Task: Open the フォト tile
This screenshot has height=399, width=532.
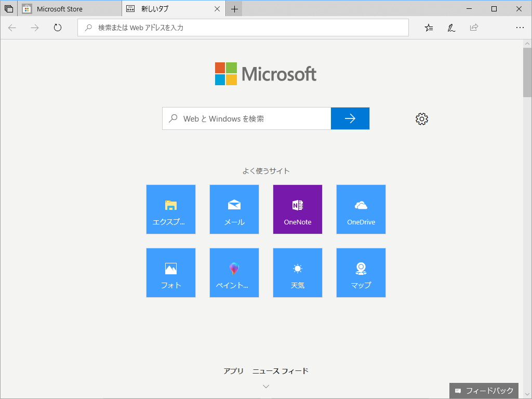Action: [x=170, y=273]
